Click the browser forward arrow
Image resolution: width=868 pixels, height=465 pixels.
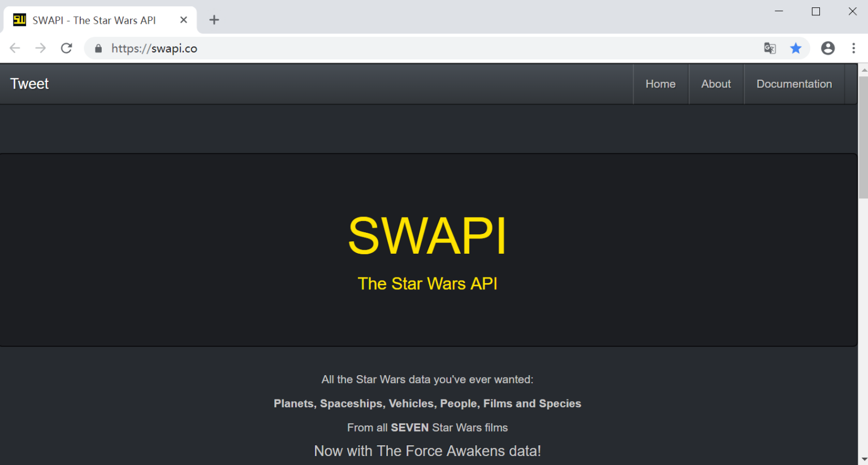point(41,49)
